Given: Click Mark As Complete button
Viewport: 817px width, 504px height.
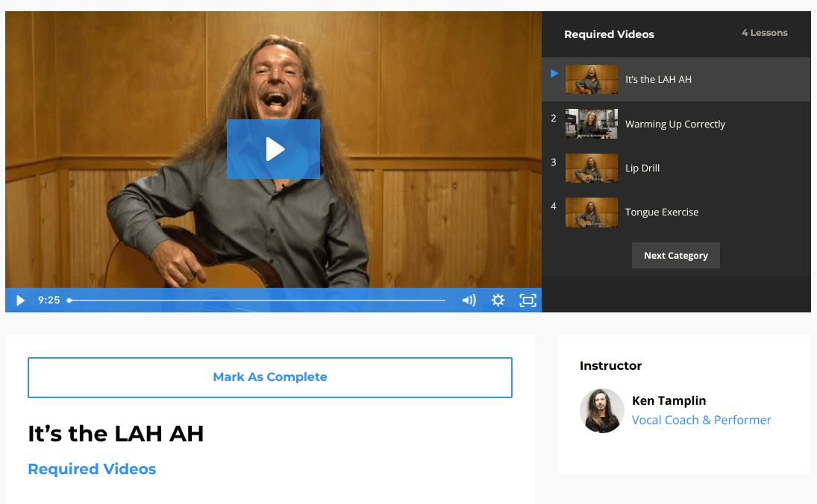Looking at the screenshot, I should click(x=270, y=377).
